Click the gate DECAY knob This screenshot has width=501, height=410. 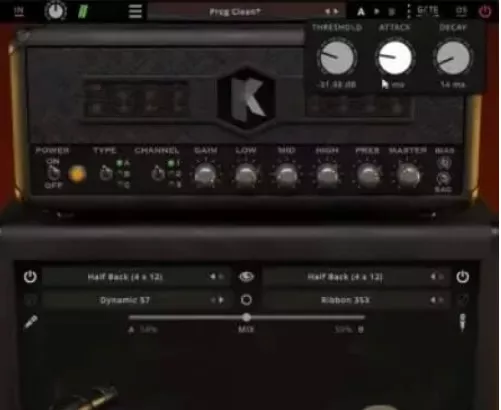point(453,58)
